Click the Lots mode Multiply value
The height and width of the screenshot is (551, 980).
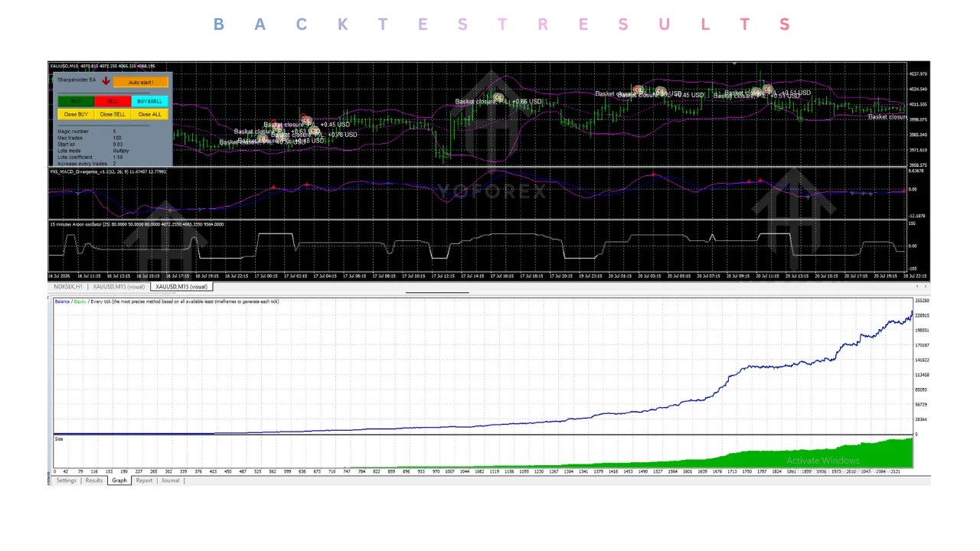[121, 151]
